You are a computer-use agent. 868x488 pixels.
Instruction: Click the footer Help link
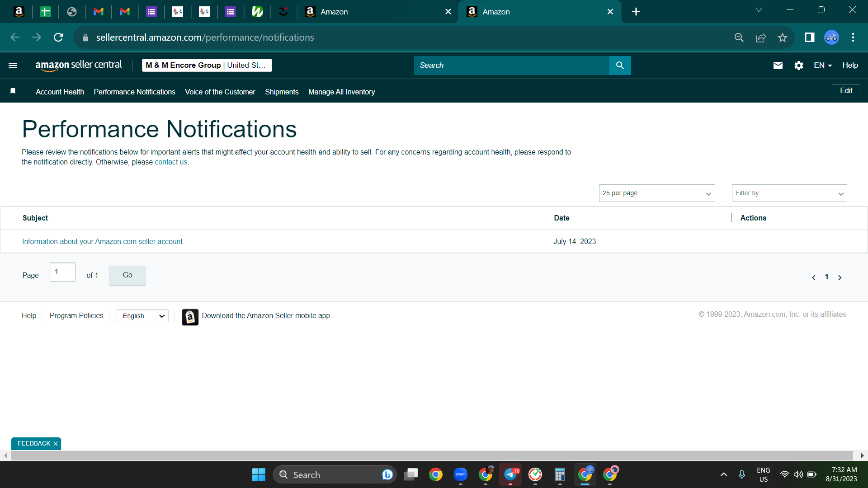click(29, 316)
